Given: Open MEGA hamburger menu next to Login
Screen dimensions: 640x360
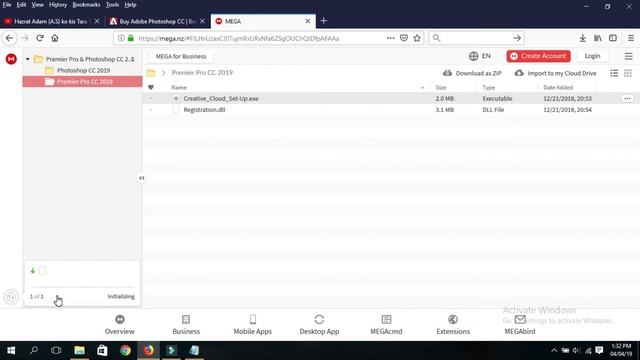Looking at the screenshot, I should click(629, 56).
